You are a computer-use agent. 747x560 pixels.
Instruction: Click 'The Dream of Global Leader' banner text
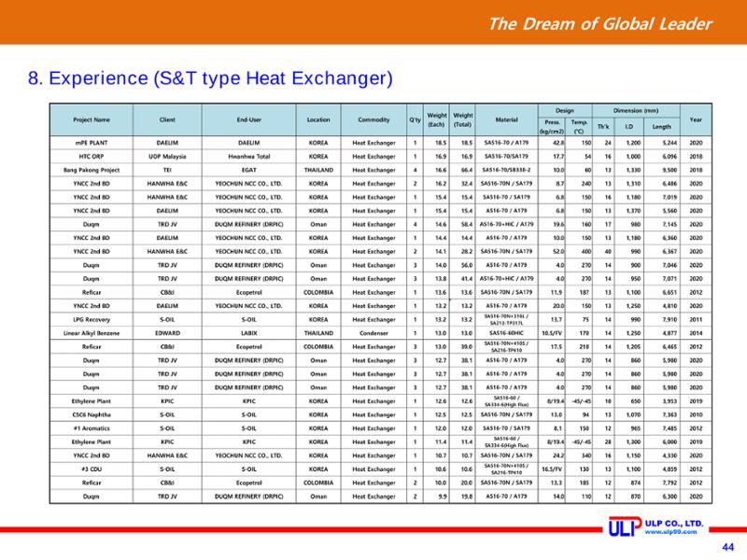coord(599,23)
